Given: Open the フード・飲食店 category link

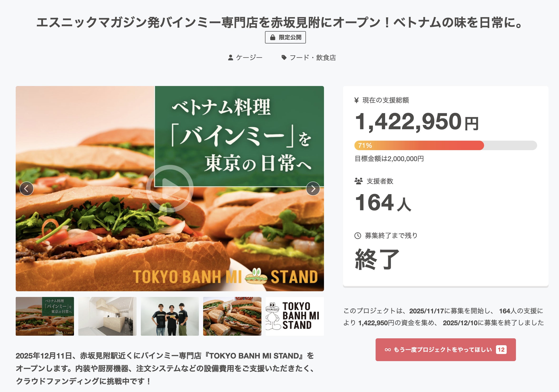Looking at the screenshot, I should [x=313, y=58].
